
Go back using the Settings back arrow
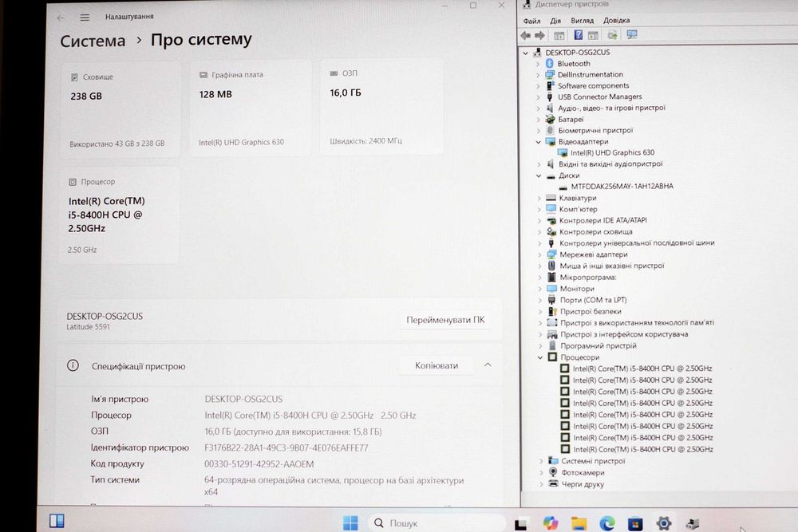pos(61,18)
